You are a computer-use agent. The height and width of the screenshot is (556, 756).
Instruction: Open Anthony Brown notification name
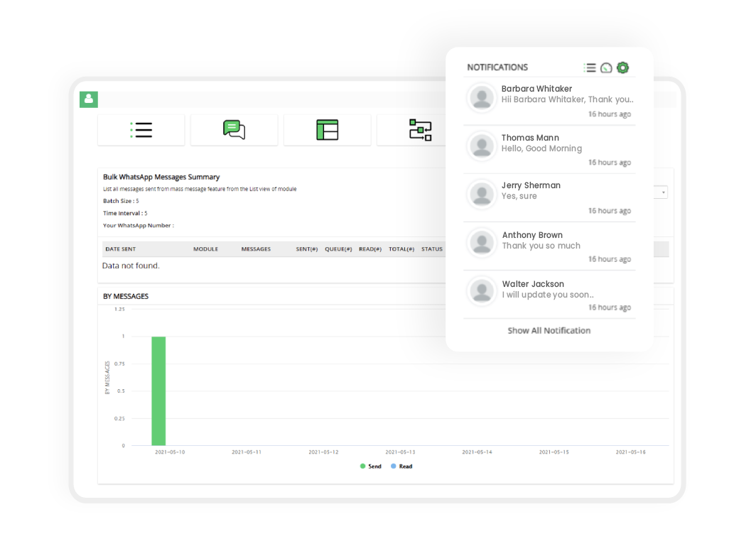click(532, 235)
